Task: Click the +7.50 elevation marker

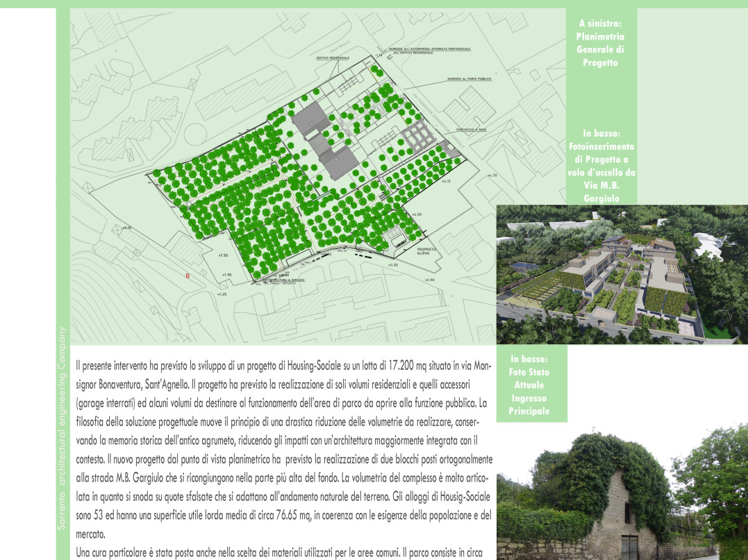Action: tap(223, 256)
